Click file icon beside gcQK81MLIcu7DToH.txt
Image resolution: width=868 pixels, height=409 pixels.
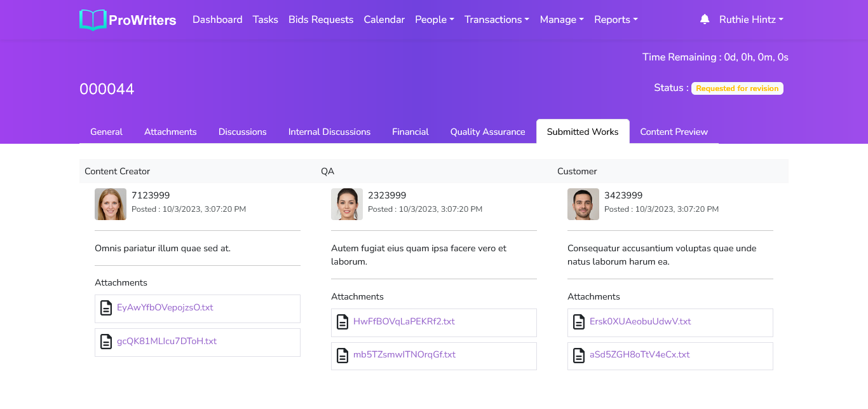click(106, 342)
